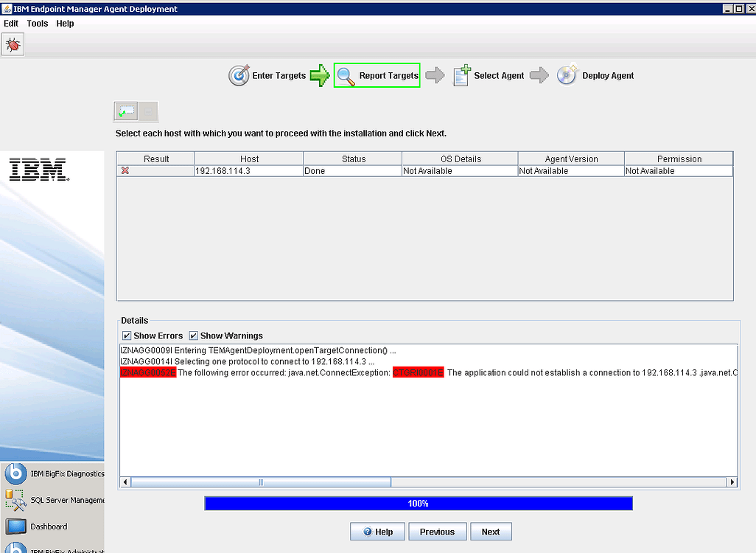Screen dimensions: 756x553
Task: Click the Next button
Action: coord(490,532)
